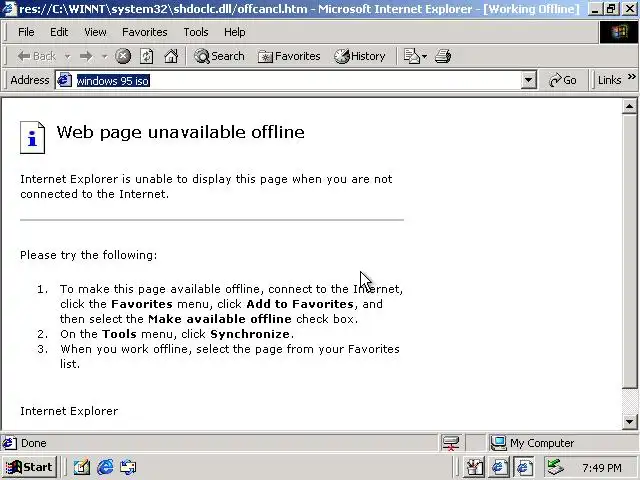Click the info document icon on page
This screenshot has width=640, height=480.
click(x=33, y=138)
